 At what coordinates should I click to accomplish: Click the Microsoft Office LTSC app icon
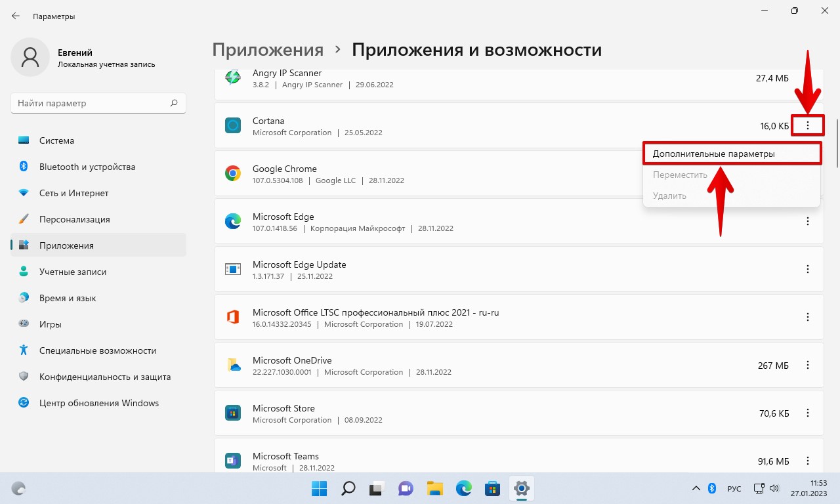(x=233, y=317)
